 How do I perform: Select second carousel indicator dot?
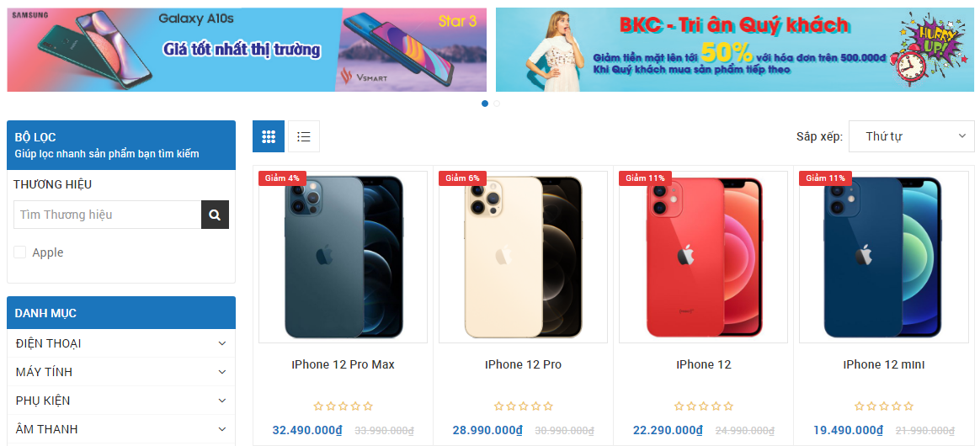(x=497, y=104)
